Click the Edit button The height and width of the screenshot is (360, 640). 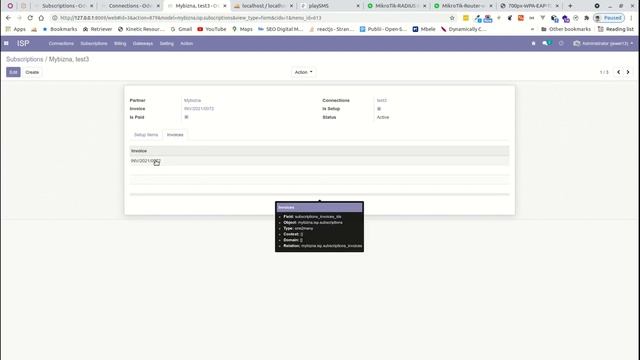pyautogui.click(x=13, y=72)
